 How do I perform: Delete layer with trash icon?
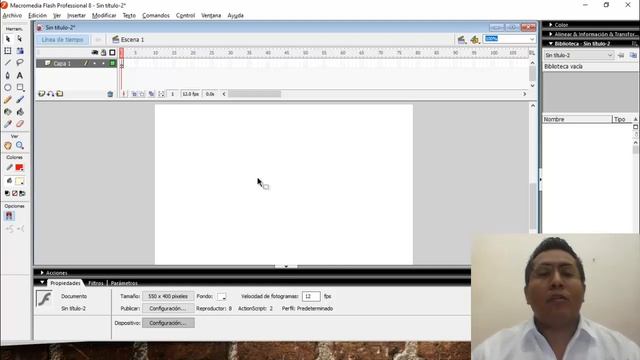pyautogui.click(x=110, y=94)
